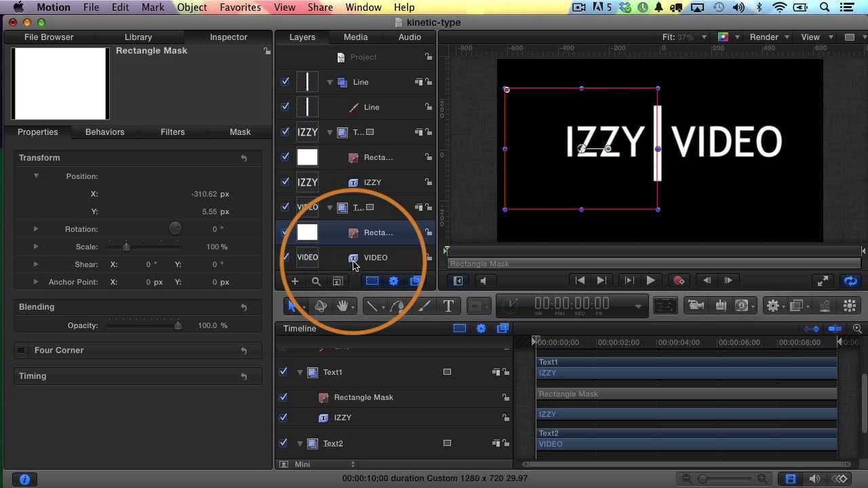Viewport: 868px width, 488px height.
Task: Toggle Timeline Text1 group checkbox
Action: click(283, 372)
